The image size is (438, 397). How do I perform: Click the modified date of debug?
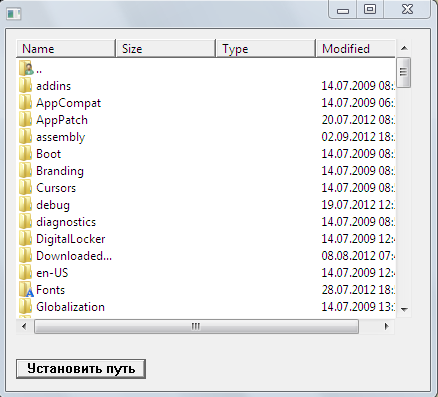(x=358, y=205)
